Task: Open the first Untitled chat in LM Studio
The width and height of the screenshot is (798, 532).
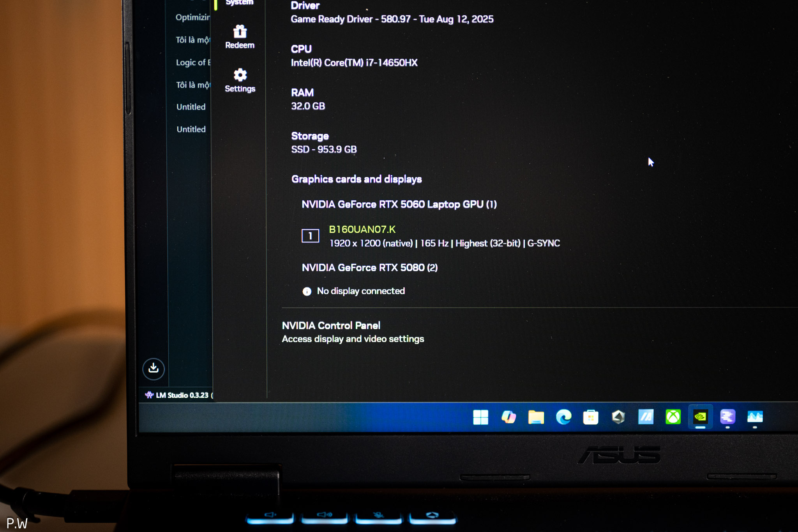Action: point(191,107)
